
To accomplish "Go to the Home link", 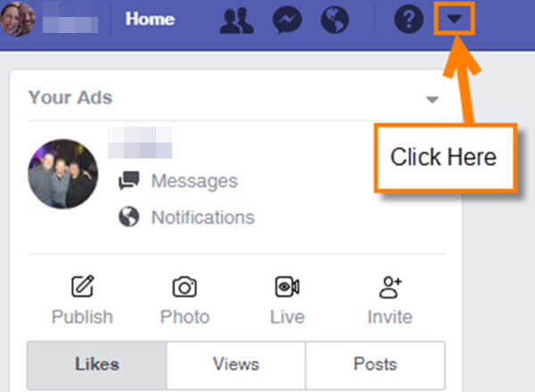I will point(150,19).
